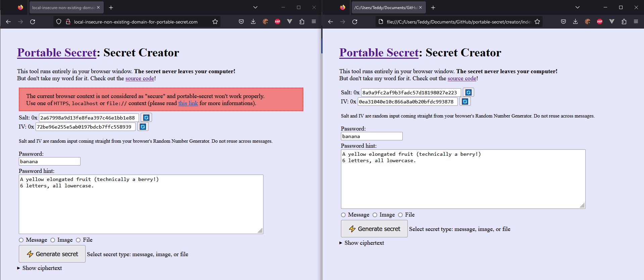This screenshot has height=280, width=644.
Task: Open source code link in left window
Action: [140, 78]
